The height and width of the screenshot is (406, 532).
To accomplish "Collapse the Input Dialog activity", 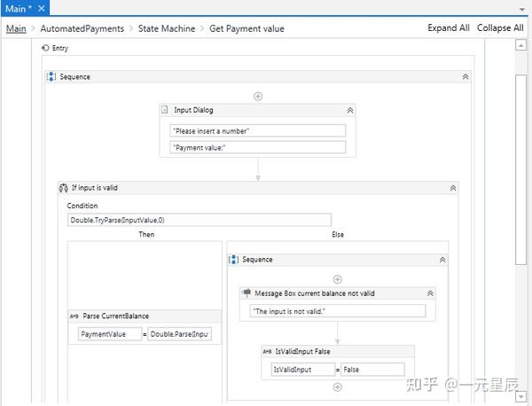I will 349,110.
